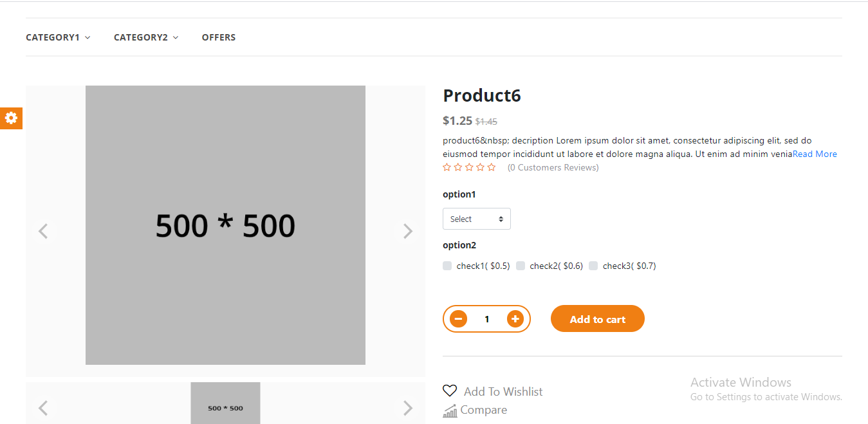This screenshot has width=868, height=424.
Task: Show next main product image
Action: 407,231
